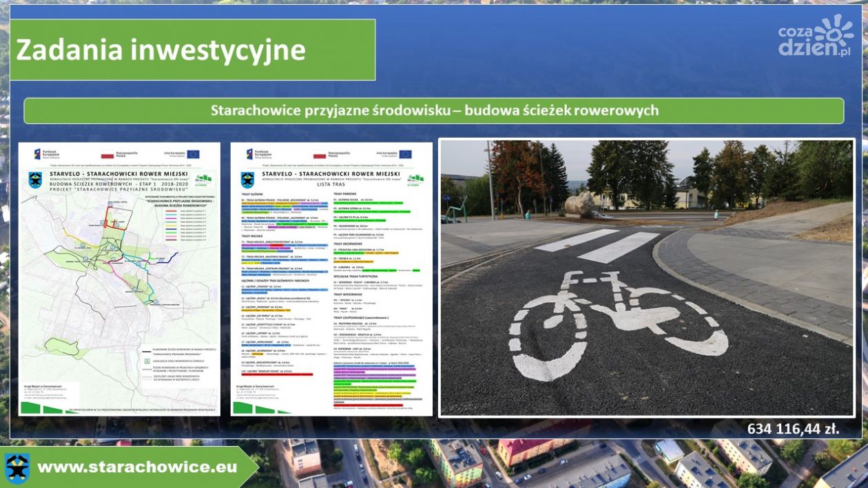Open the bike route map poster thumbnail

point(119,279)
